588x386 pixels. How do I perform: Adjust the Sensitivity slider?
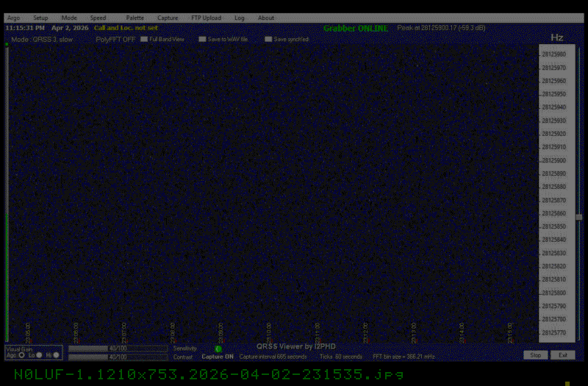coord(118,349)
